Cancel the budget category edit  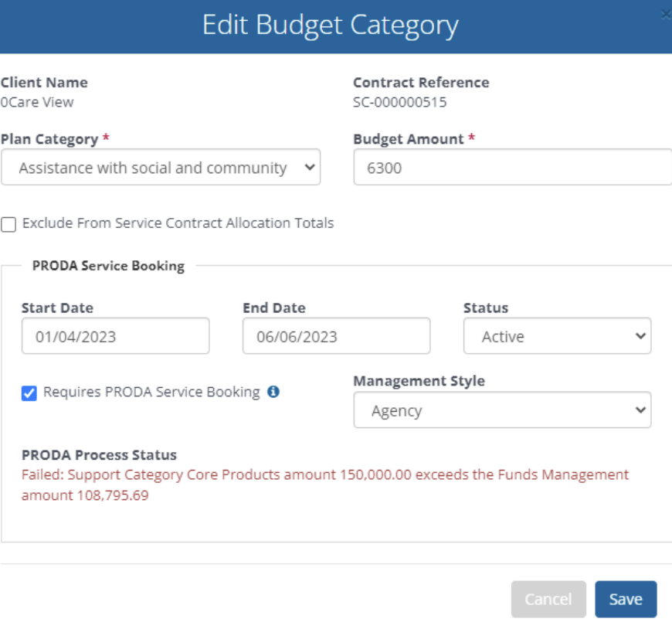pos(548,599)
